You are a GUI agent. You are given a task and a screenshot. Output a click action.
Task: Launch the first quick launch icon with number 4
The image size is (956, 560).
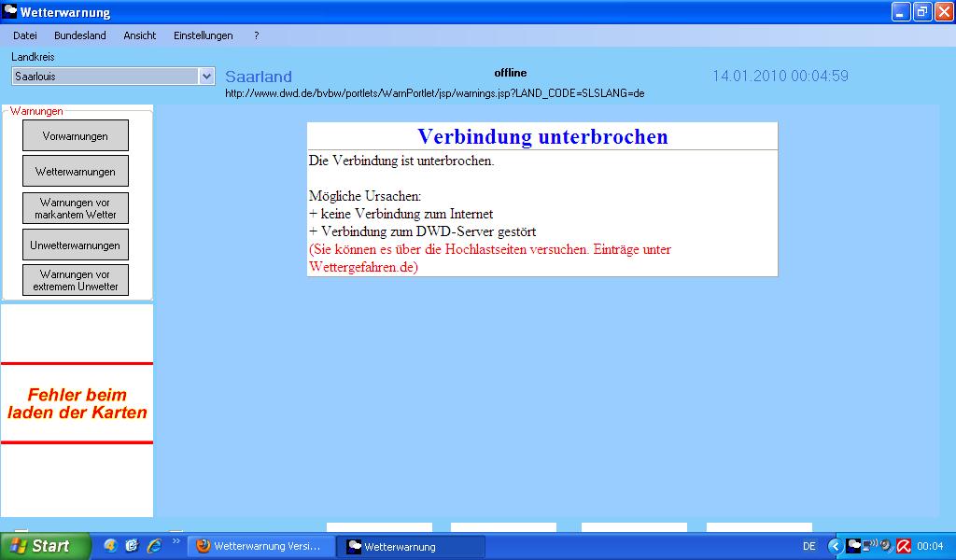pyautogui.click(x=110, y=545)
